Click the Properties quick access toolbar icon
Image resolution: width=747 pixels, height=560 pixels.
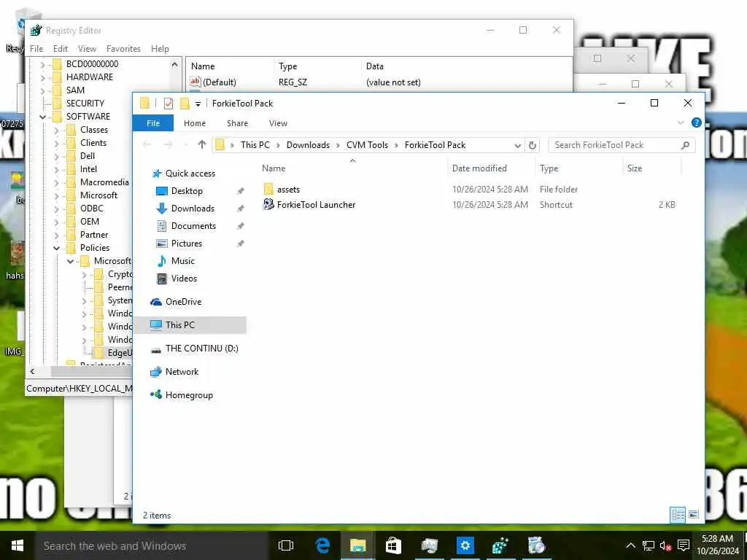(x=169, y=104)
